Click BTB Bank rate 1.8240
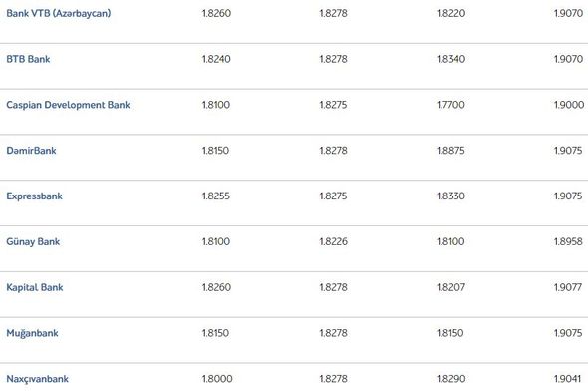Viewport: 588px width, 391px height. [216, 59]
